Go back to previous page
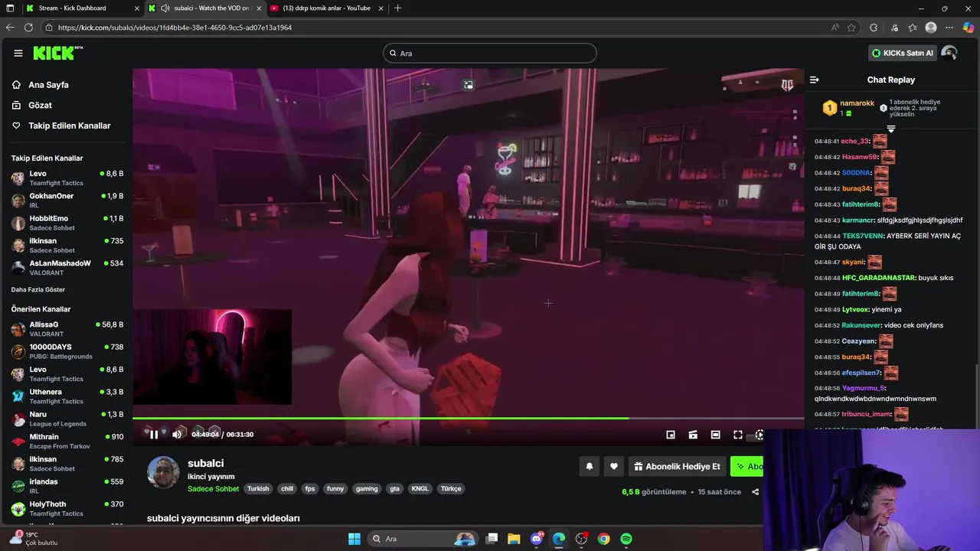Image resolution: width=980 pixels, height=551 pixels. [10, 28]
